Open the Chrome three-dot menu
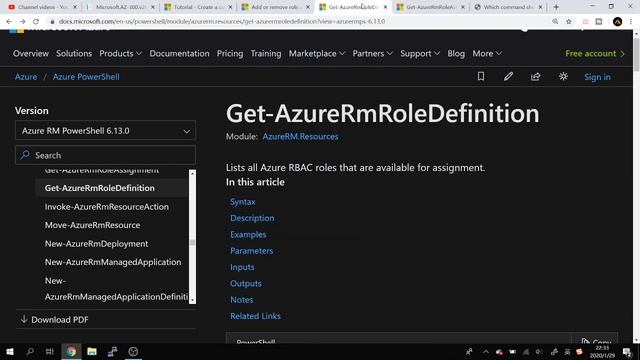Screen dimensions: 640x360 point(631,22)
